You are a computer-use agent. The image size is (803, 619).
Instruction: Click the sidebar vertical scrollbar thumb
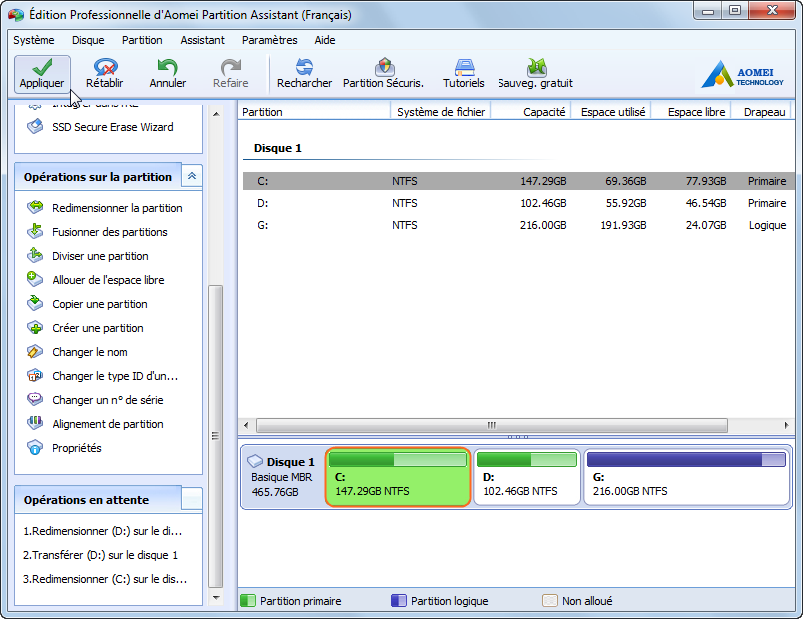pos(216,436)
